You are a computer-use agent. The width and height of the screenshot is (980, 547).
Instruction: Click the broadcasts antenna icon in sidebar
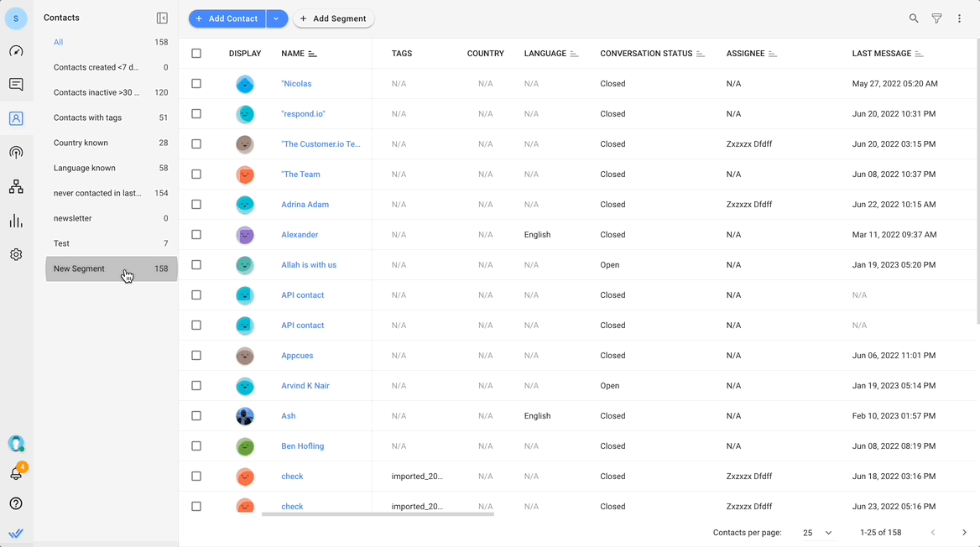point(16,153)
